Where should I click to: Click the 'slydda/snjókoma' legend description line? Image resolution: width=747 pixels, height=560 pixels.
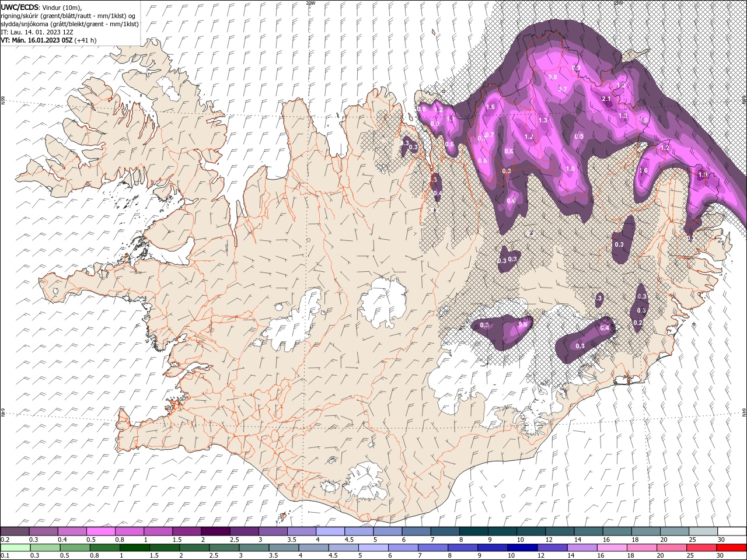click(x=70, y=24)
